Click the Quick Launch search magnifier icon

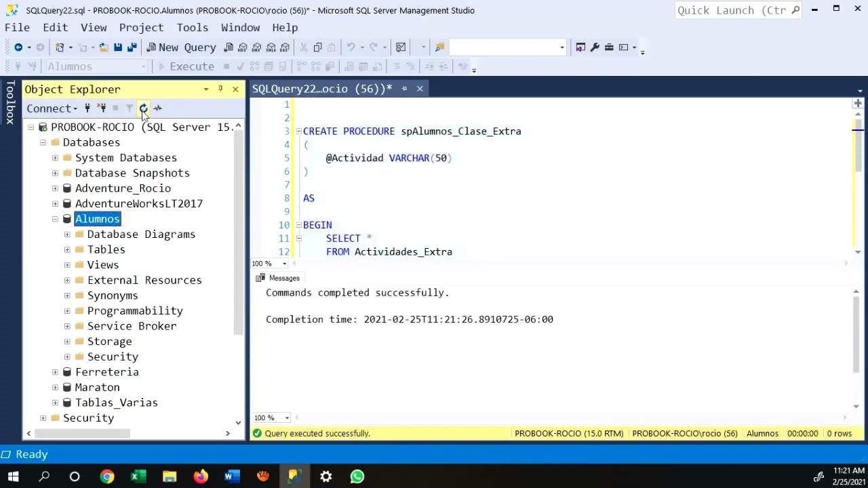click(x=795, y=10)
